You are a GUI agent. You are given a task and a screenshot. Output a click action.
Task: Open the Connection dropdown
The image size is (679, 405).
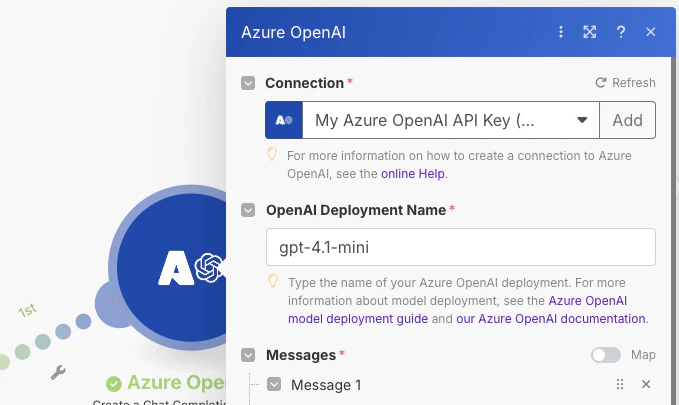451,120
